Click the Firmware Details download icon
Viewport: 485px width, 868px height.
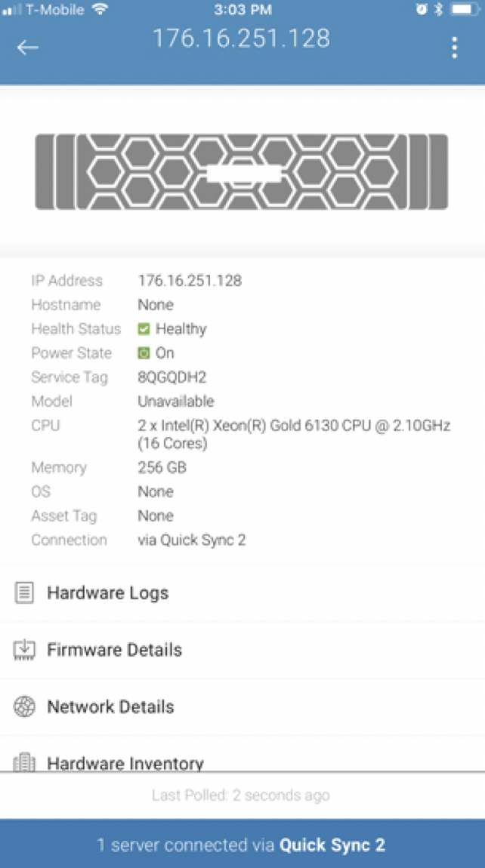tap(24, 649)
